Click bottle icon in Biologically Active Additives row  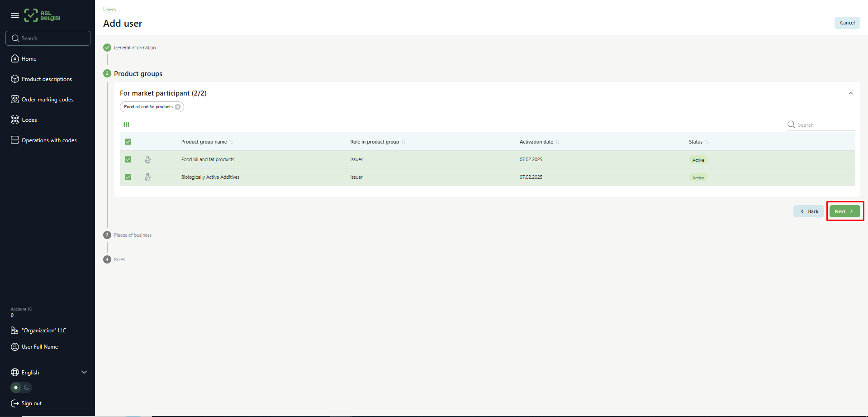[148, 177]
